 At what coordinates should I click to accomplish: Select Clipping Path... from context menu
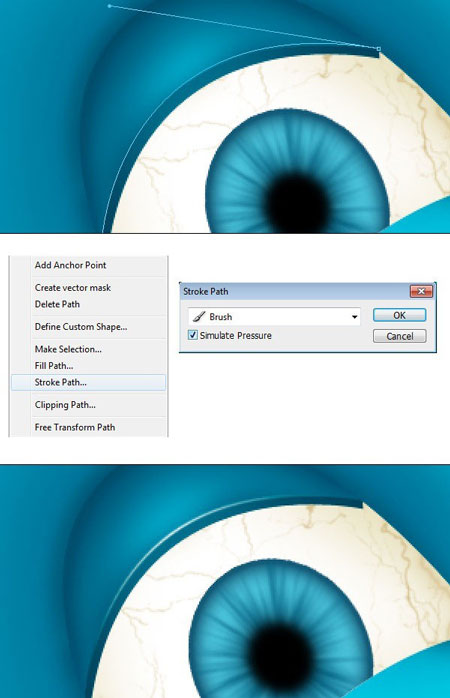pyautogui.click(x=88, y=405)
